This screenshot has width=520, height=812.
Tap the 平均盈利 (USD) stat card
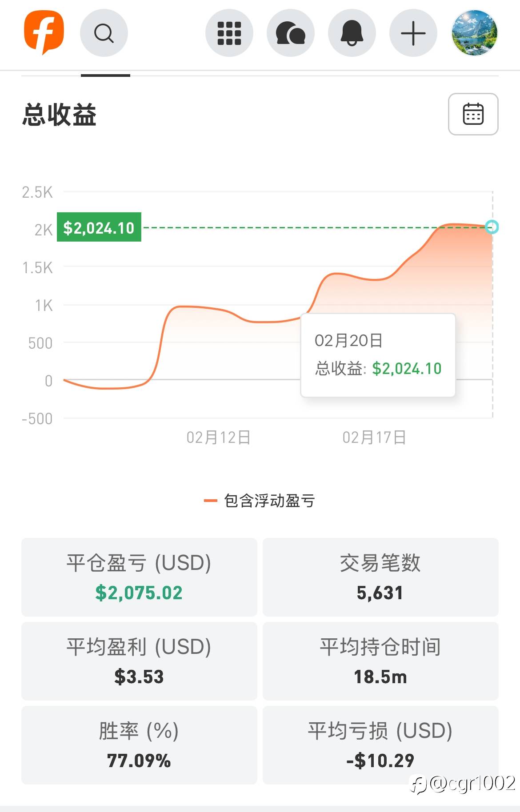(139, 661)
